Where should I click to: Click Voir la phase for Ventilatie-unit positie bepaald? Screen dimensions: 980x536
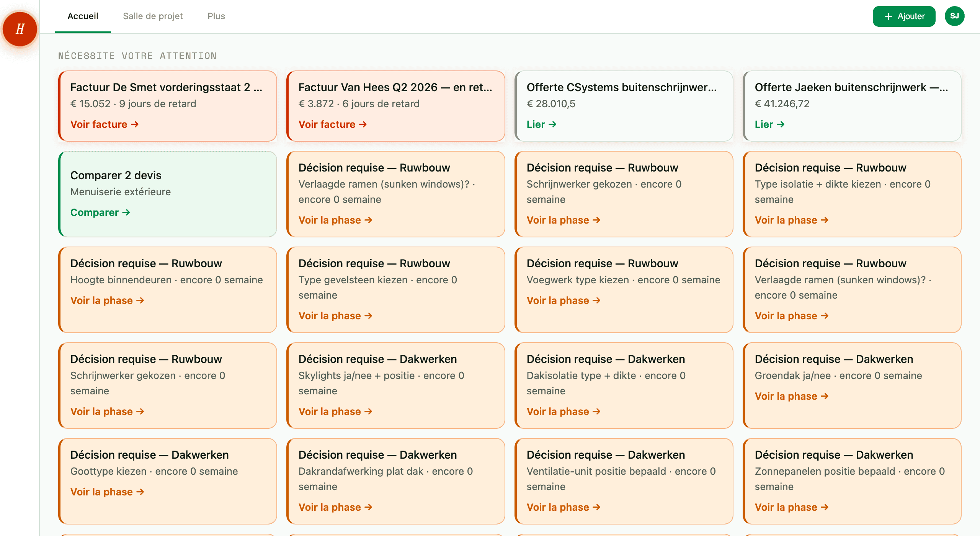(x=563, y=507)
